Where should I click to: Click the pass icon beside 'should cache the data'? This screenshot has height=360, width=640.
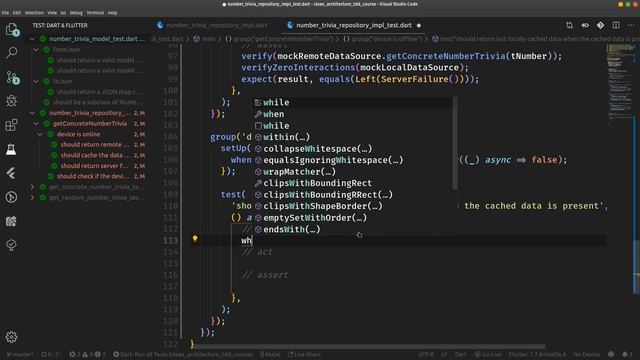(x=54, y=155)
